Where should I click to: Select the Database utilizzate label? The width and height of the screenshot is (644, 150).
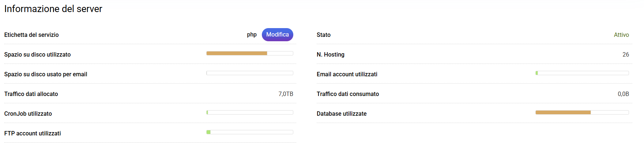[342, 114]
